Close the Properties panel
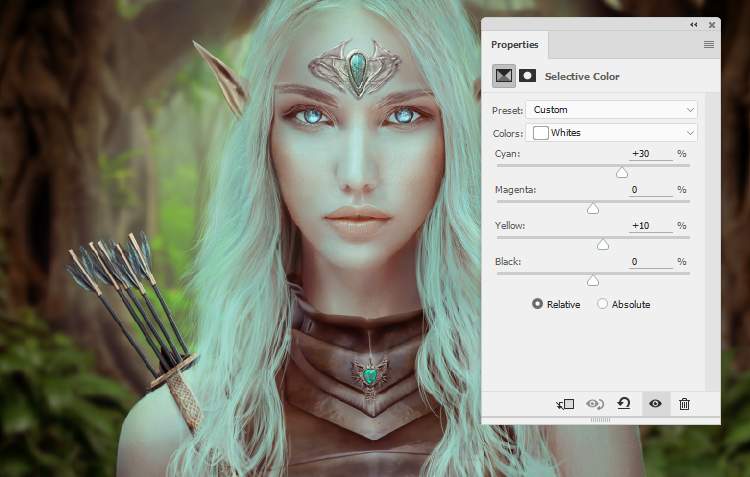This screenshot has width=750, height=477. click(712, 25)
